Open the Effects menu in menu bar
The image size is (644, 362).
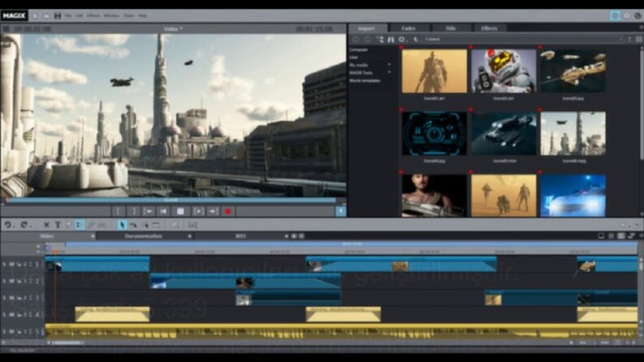93,15
